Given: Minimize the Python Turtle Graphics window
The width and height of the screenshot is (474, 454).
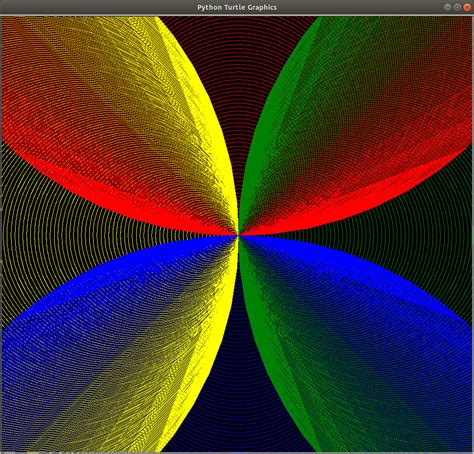Looking at the screenshot, I should [448, 7].
